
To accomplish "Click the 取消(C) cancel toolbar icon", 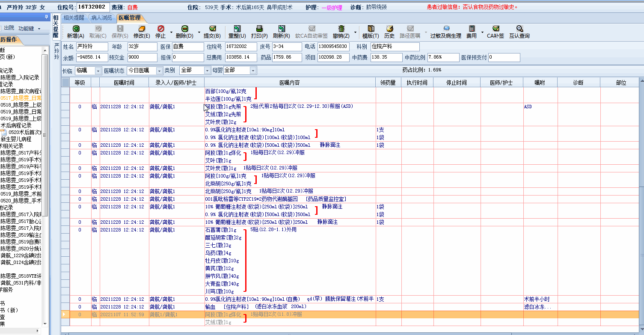I will pos(98,29).
